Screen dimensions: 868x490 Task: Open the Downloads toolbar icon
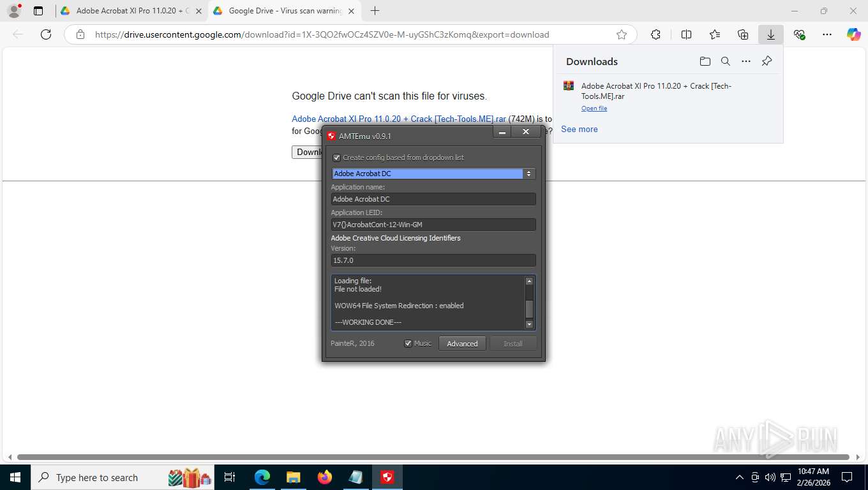[771, 34]
